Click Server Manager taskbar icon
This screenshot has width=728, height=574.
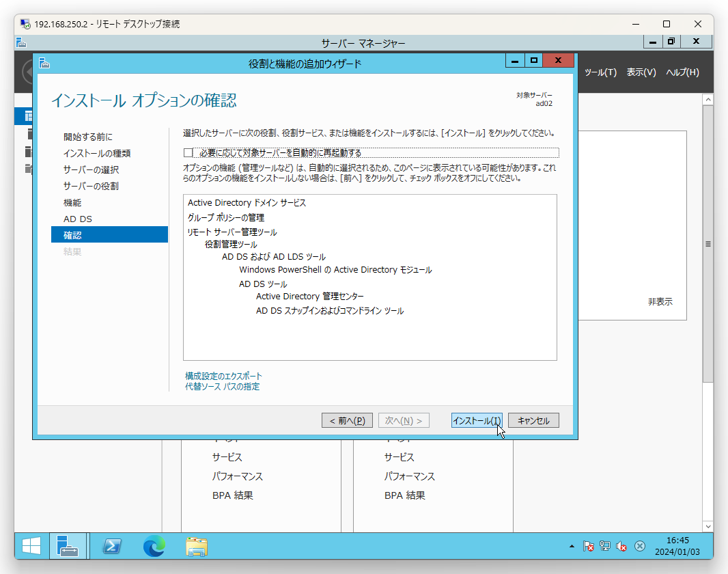point(68,546)
